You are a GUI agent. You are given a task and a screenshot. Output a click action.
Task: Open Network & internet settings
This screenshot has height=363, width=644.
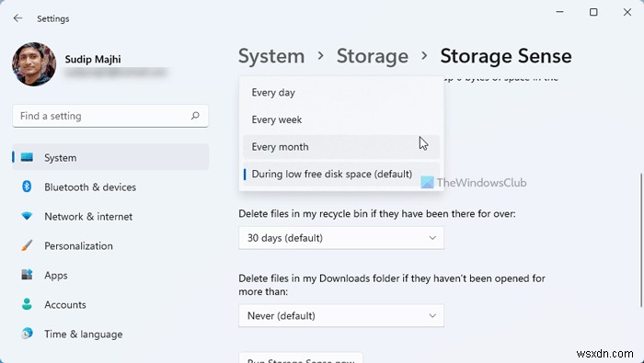point(110,216)
